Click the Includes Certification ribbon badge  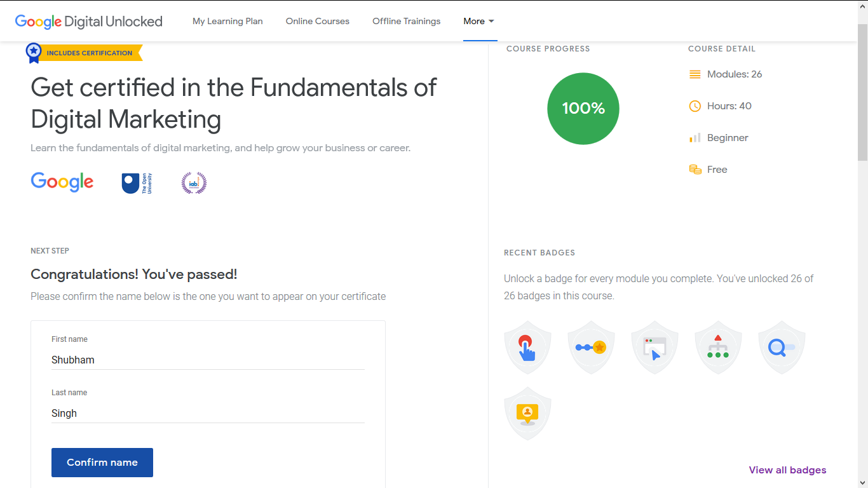(83, 53)
